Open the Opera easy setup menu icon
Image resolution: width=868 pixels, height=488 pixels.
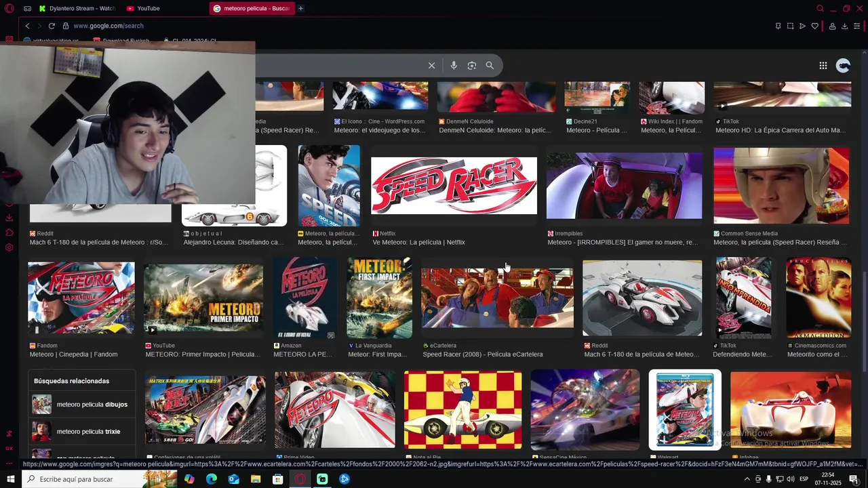pos(857,26)
